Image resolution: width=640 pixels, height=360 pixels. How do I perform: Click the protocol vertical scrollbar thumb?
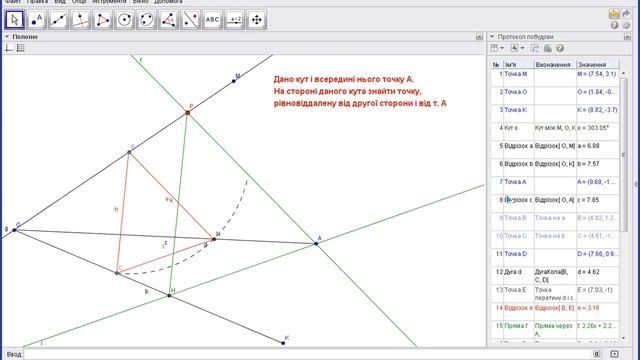pyautogui.click(x=624, y=154)
